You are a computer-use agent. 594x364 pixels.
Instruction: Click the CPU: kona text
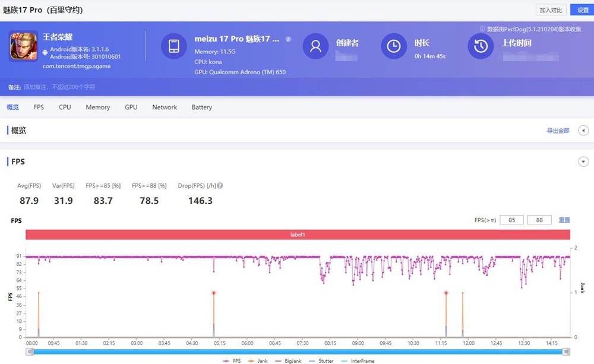[208, 62]
